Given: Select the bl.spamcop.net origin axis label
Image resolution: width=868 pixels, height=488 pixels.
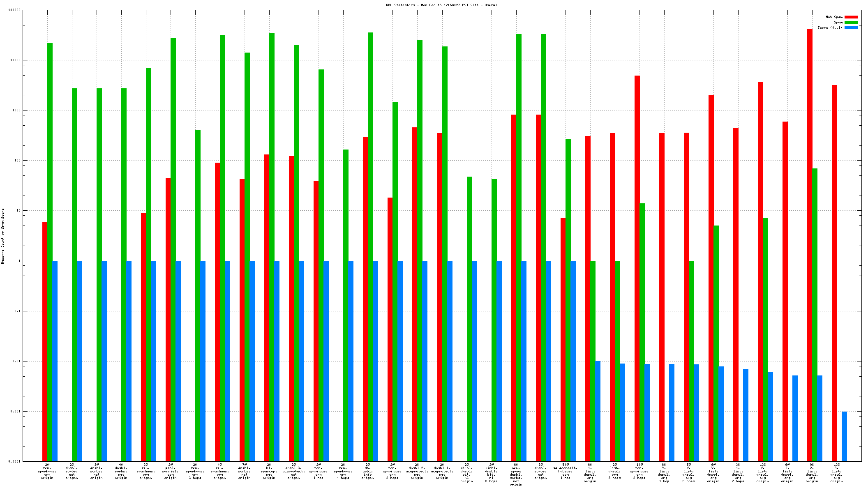Looking at the screenshot, I should click(269, 471).
